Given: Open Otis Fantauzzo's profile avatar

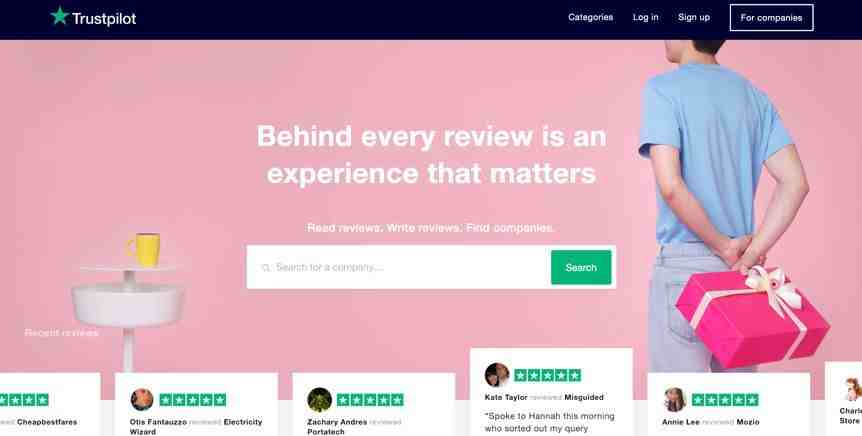Looking at the screenshot, I should (x=142, y=399).
